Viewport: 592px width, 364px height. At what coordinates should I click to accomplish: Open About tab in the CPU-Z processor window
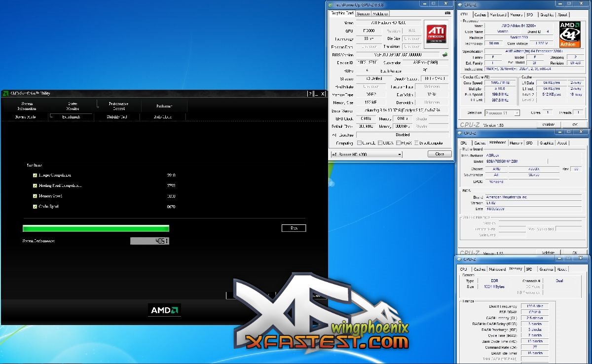[562, 15]
